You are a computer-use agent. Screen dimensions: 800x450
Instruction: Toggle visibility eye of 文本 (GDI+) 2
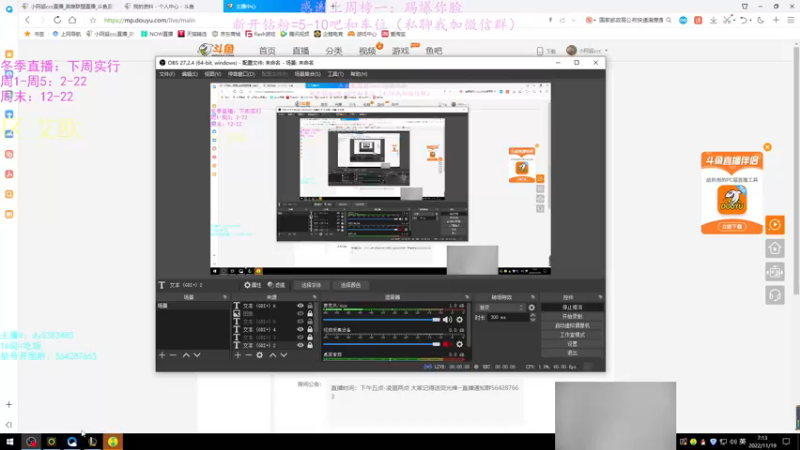click(x=300, y=345)
